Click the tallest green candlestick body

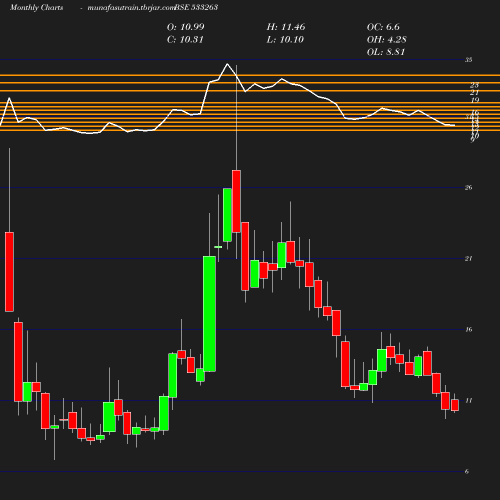(x=209, y=314)
